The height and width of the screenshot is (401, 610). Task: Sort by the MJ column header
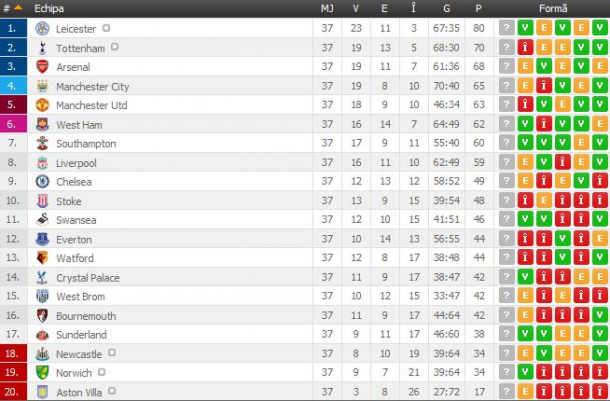[x=327, y=8]
